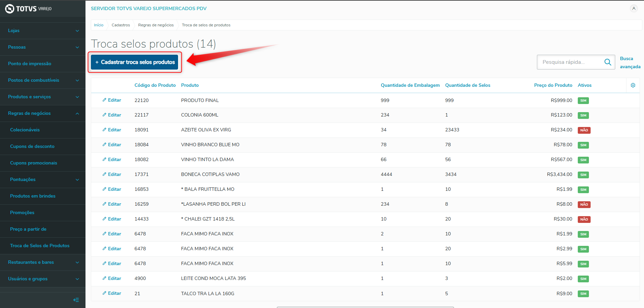Click the magnifier search icon

coord(608,62)
